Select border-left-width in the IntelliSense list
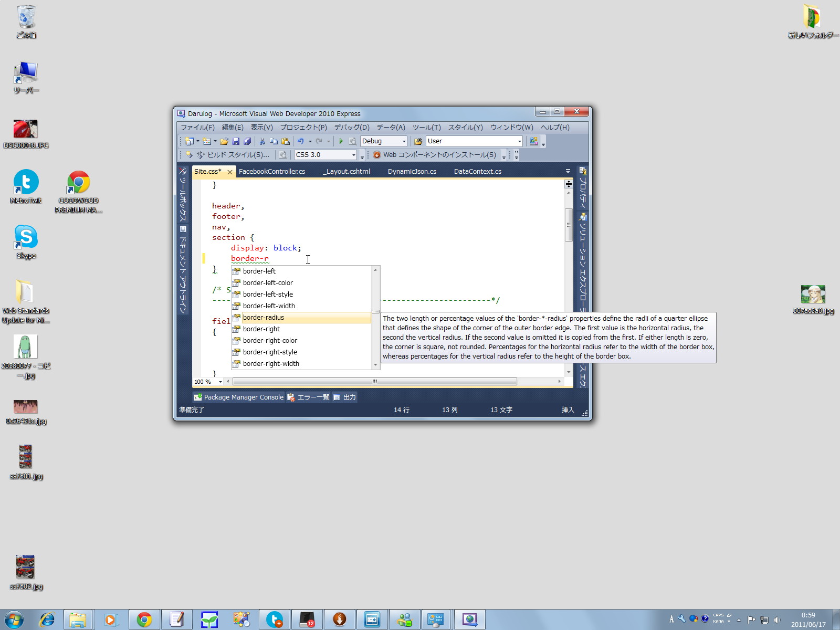 pyautogui.click(x=301, y=306)
